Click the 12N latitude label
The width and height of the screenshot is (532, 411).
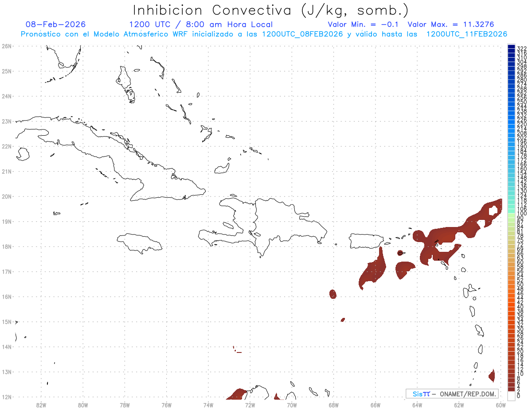click(x=6, y=397)
